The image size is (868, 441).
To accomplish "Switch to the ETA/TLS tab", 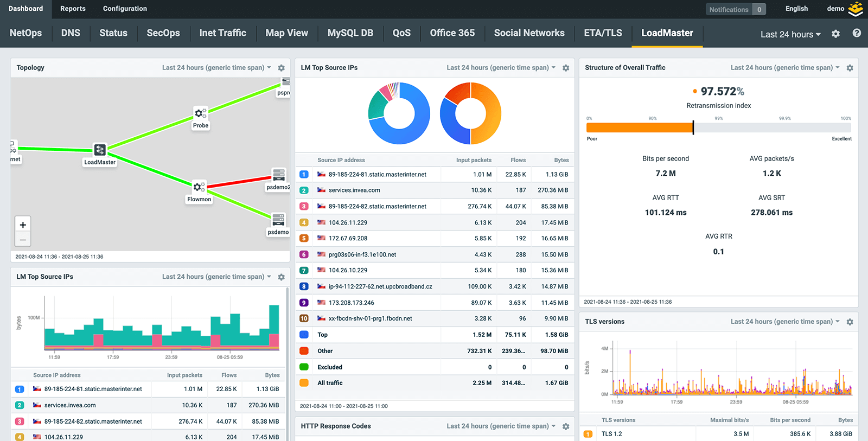I will point(603,33).
